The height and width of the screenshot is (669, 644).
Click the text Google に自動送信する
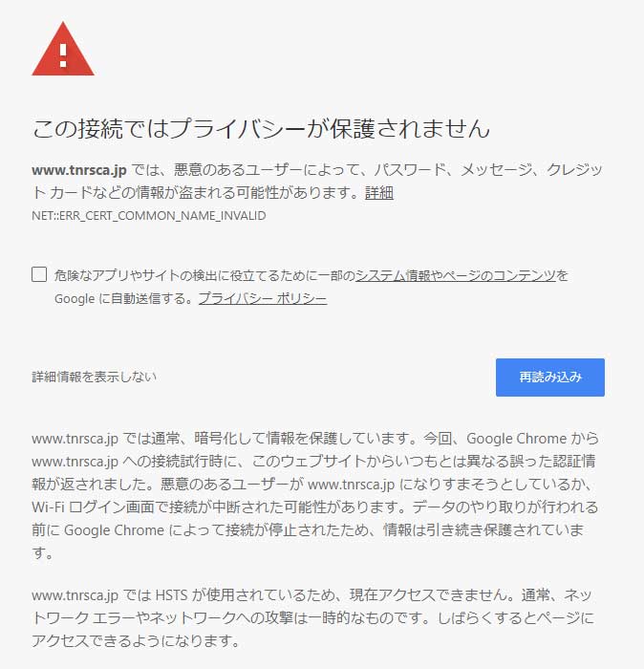coord(120,298)
